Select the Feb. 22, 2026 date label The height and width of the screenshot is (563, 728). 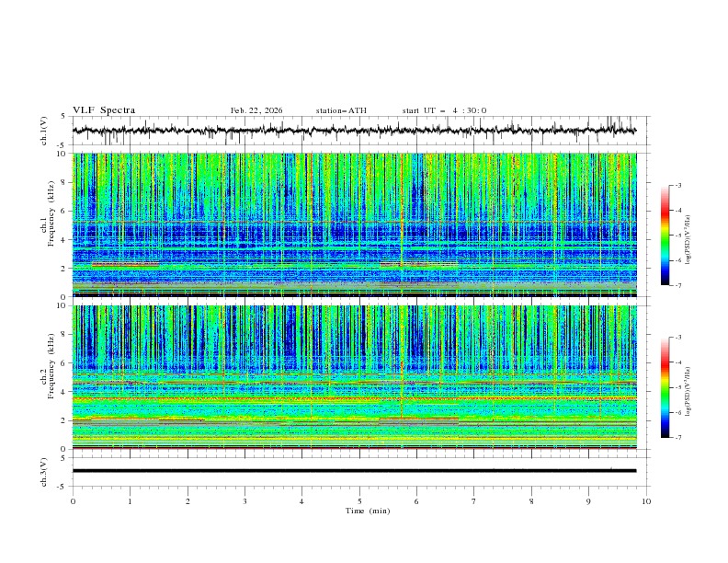(256, 110)
